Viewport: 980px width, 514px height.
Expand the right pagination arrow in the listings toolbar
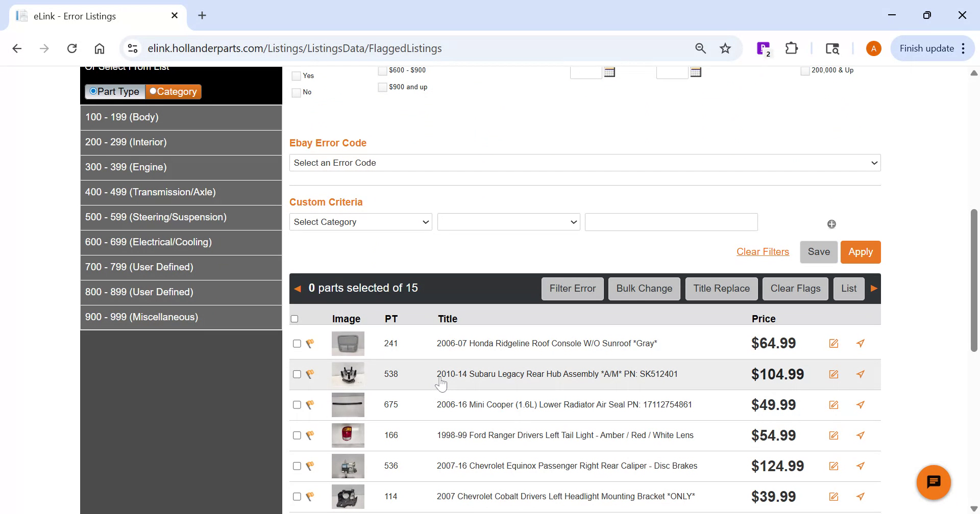(x=874, y=288)
